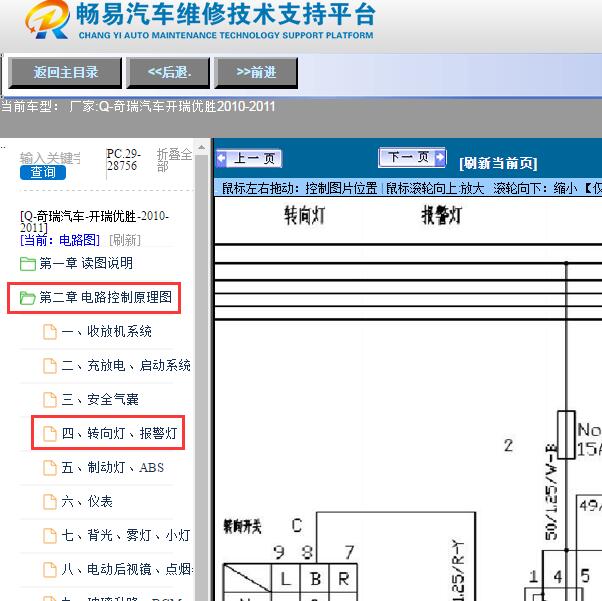Click the 查询 search button
The width and height of the screenshot is (602, 601).
[43, 172]
